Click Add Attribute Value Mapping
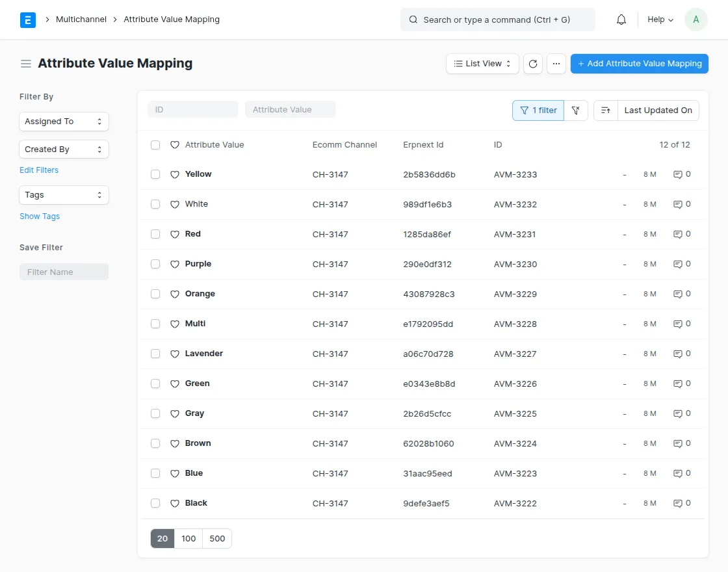Image resolution: width=728 pixels, height=572 pixels. coord(639,64)
